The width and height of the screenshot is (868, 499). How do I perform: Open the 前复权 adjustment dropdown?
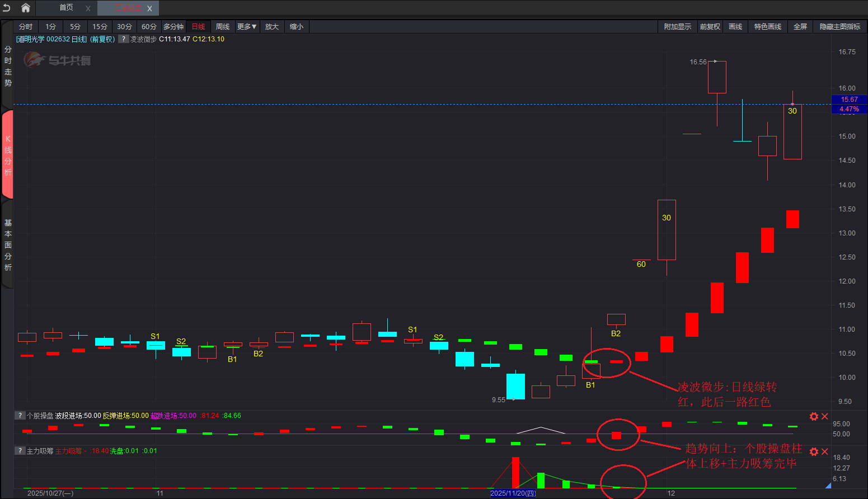pos(710,27)
